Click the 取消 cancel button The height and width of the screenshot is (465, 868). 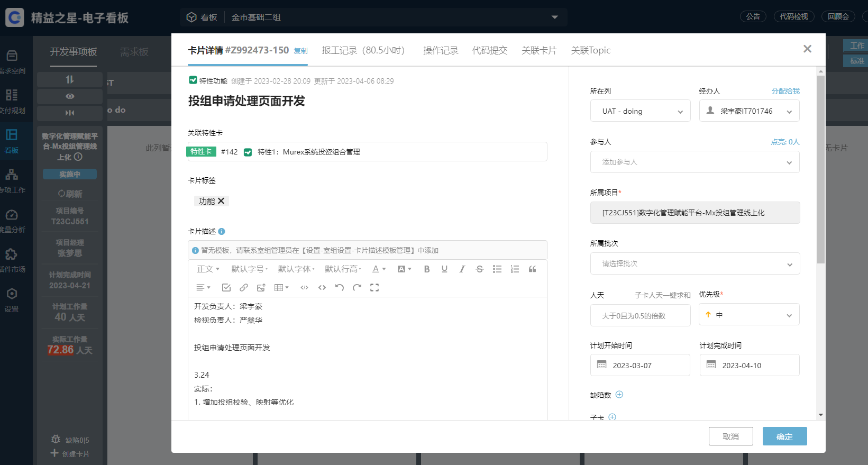point(731,436)
